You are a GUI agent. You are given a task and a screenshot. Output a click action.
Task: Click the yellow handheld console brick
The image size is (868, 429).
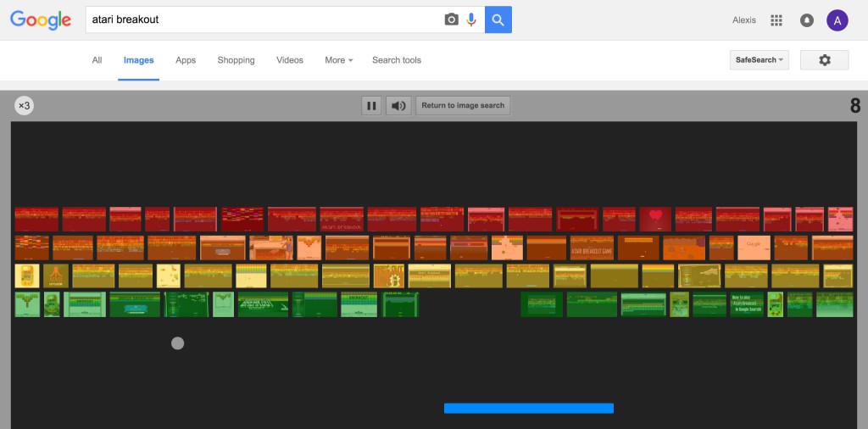click(25, 276)
